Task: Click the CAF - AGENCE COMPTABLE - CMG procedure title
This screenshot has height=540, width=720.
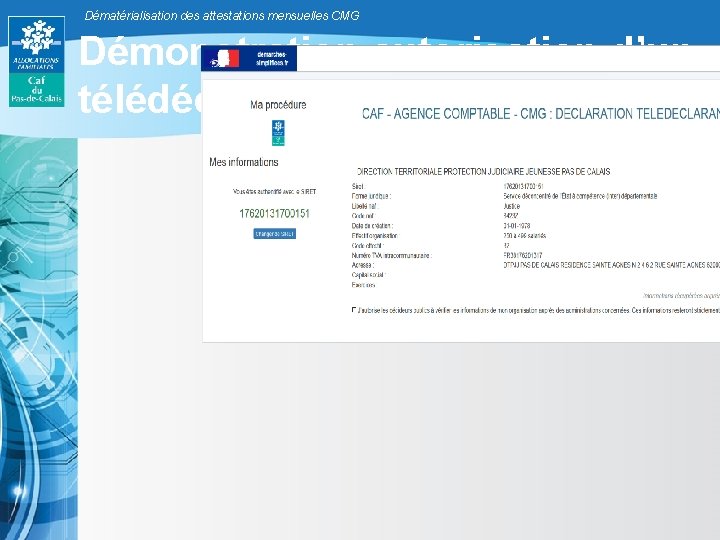Action: click(541, 113)
